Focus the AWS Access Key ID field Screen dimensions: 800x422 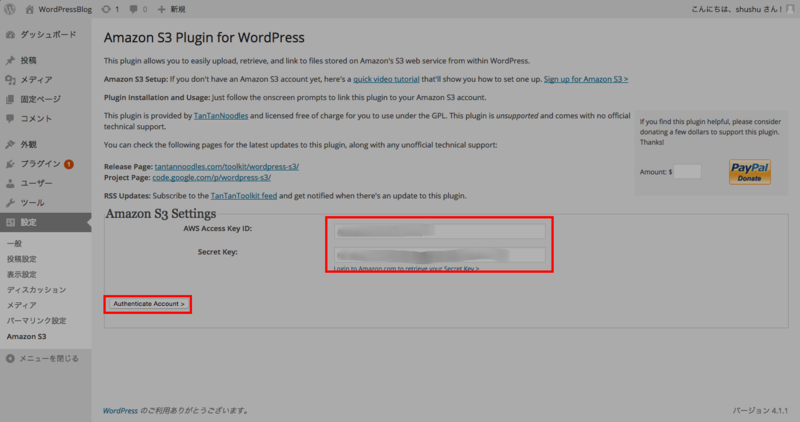440,232
